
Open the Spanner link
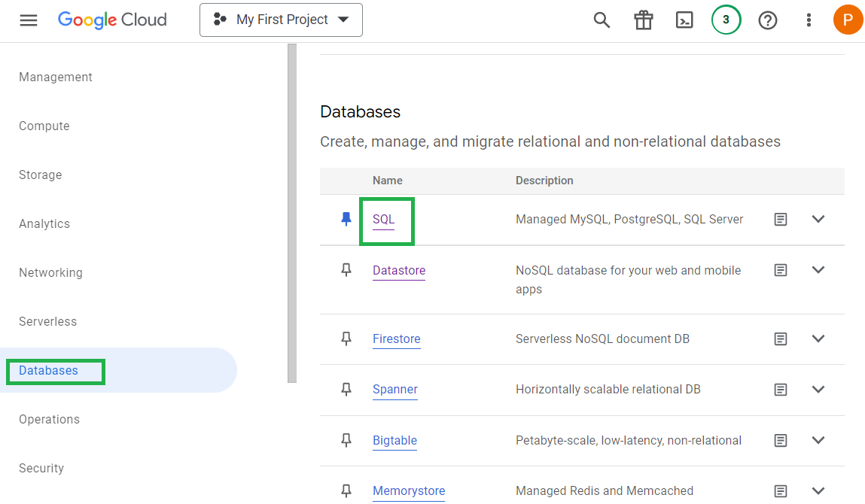point(395,390)
